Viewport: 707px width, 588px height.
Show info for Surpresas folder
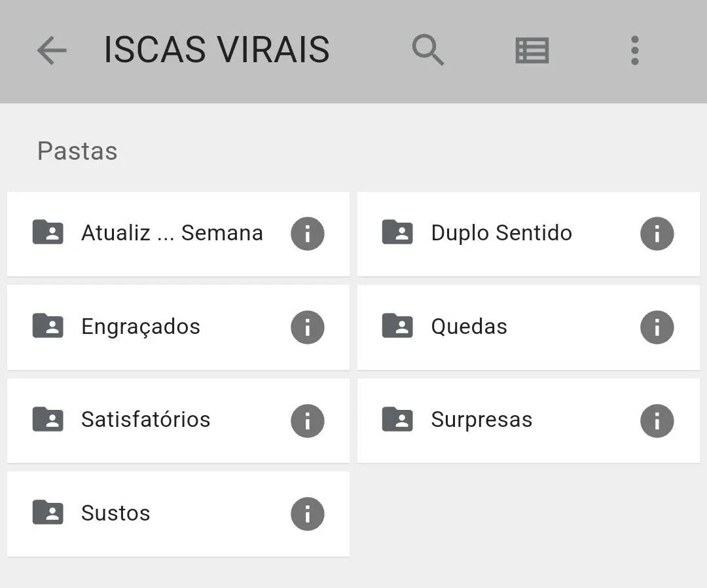(657, 420)
